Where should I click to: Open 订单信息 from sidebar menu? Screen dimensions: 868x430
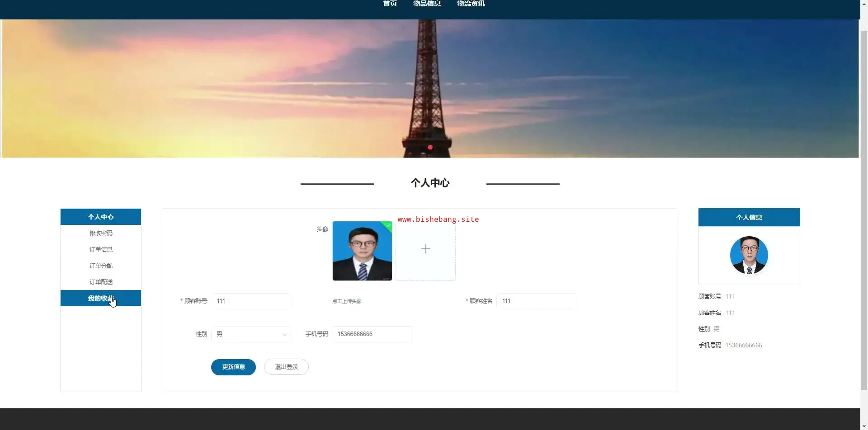(101, 249)
